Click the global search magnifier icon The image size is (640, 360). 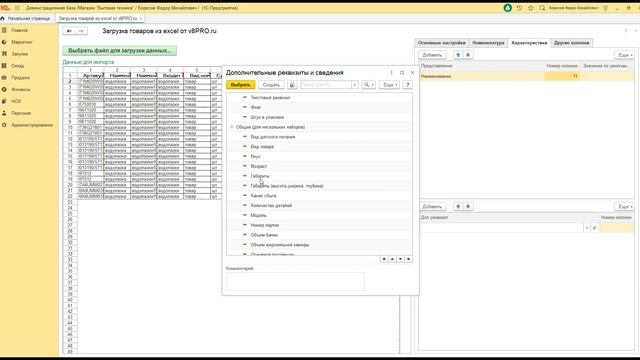point(542,8)
